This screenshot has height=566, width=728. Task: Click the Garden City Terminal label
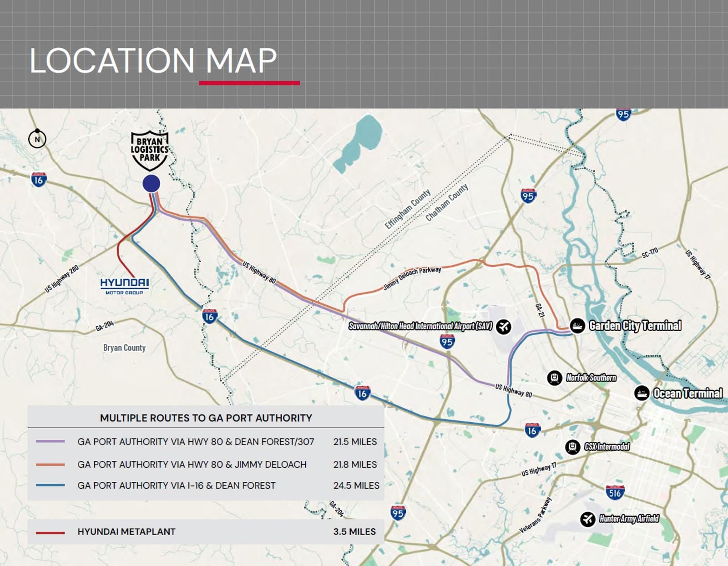tap(635, 325)
